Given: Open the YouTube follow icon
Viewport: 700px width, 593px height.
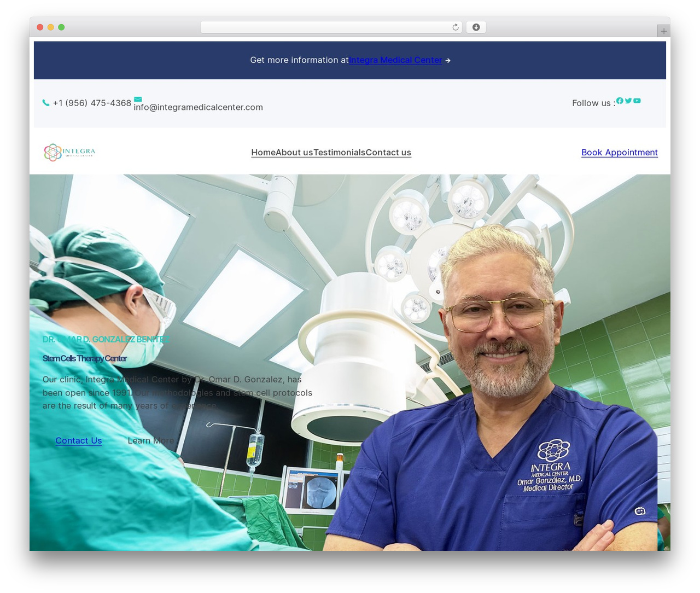Looking at the screenshot, I should pyautogui.click(x=637, y=101).
